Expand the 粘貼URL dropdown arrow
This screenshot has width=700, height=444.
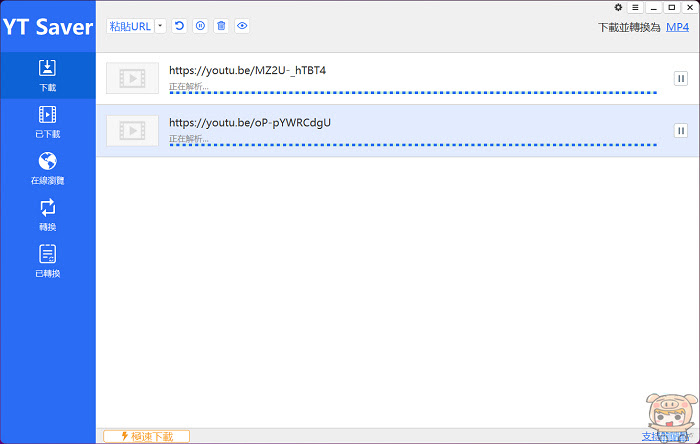pos(160,26)
